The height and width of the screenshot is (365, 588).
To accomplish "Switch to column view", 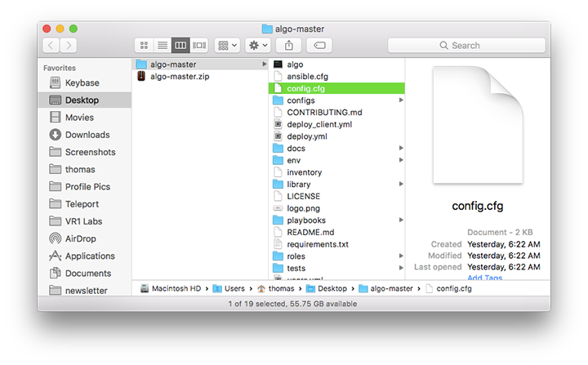I will tap(180, 46).
